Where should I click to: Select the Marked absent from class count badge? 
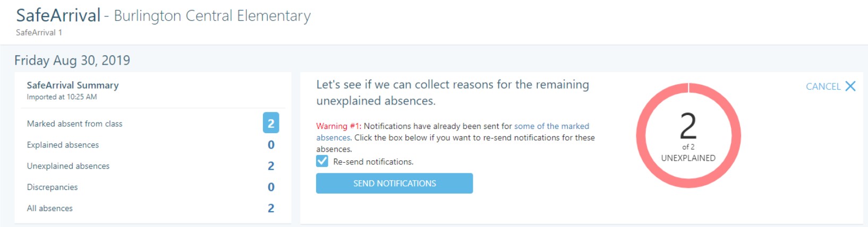pyautogui.click(x=271, y=123)
